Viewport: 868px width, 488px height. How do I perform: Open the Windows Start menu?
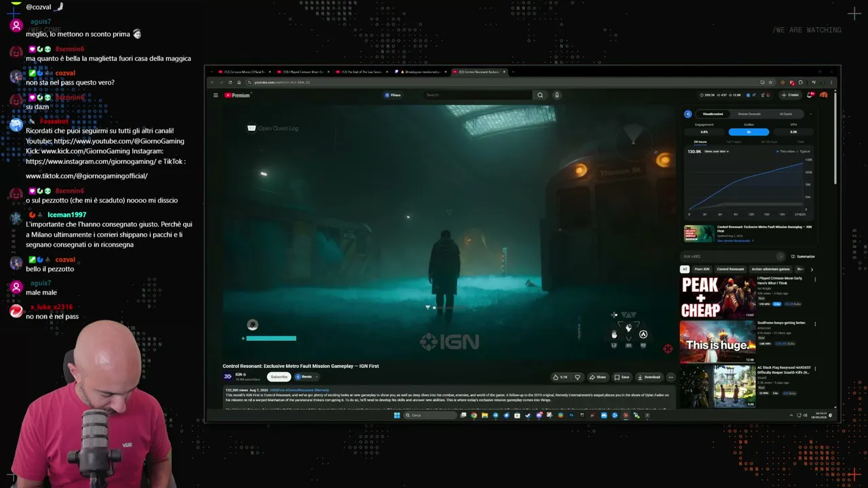click(397, 415)
